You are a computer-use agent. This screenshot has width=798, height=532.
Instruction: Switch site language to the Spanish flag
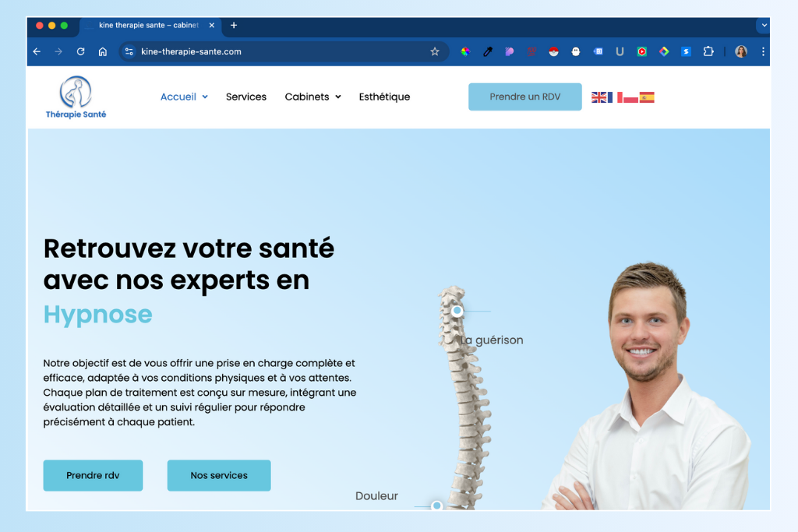coord(647,97)
